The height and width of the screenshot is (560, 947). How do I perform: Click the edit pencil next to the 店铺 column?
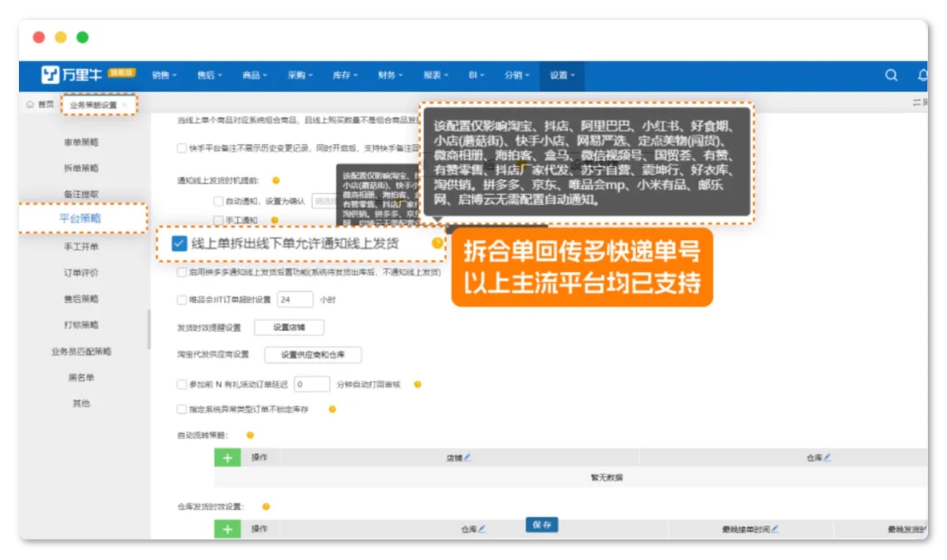[x=467, y=457]
